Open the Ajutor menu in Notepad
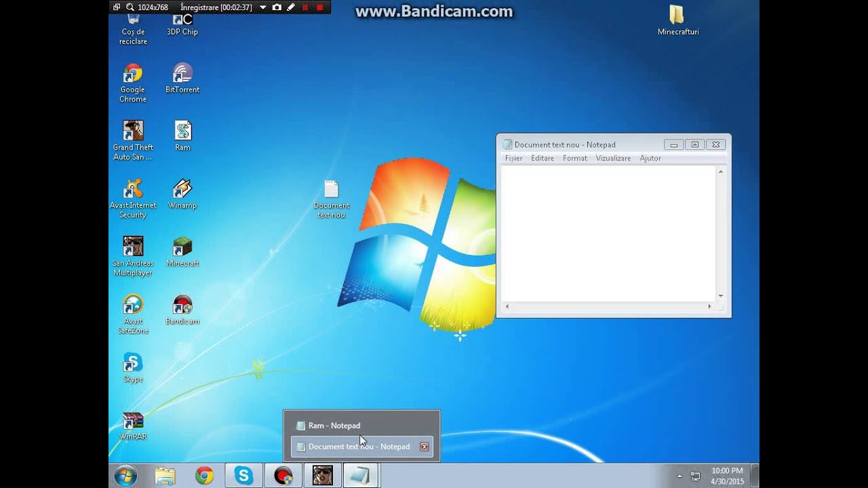 click(x=650, y=158)
